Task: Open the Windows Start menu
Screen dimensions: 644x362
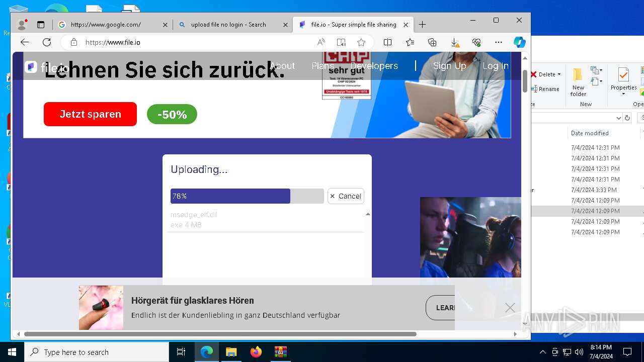Action: [12, 352]
